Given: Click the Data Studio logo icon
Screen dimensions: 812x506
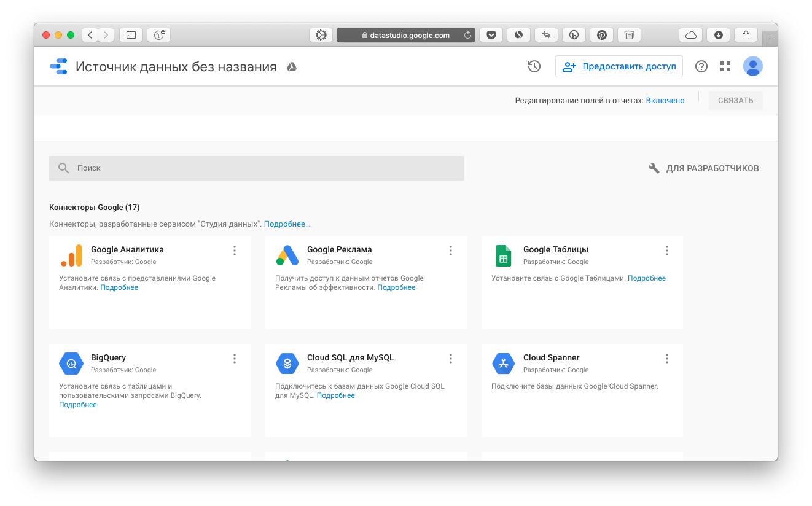Looking at the screenshot, I should point(58,66).
